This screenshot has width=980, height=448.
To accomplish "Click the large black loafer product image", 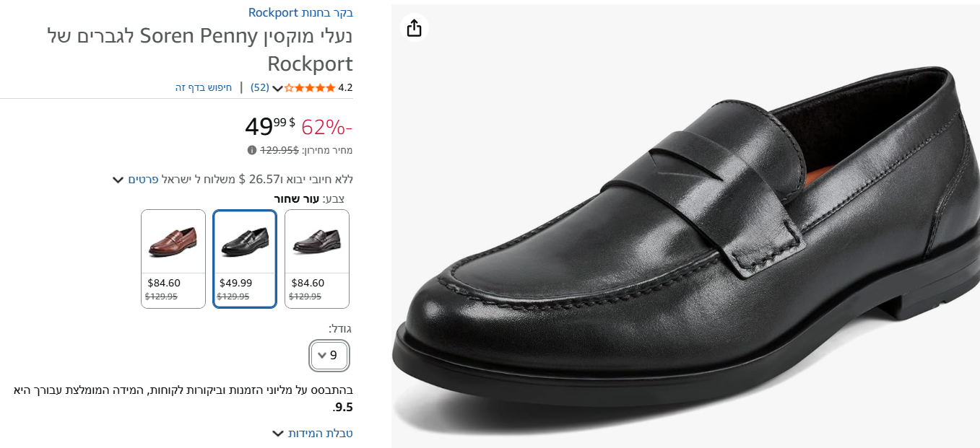I will click(x=685, y=238).
